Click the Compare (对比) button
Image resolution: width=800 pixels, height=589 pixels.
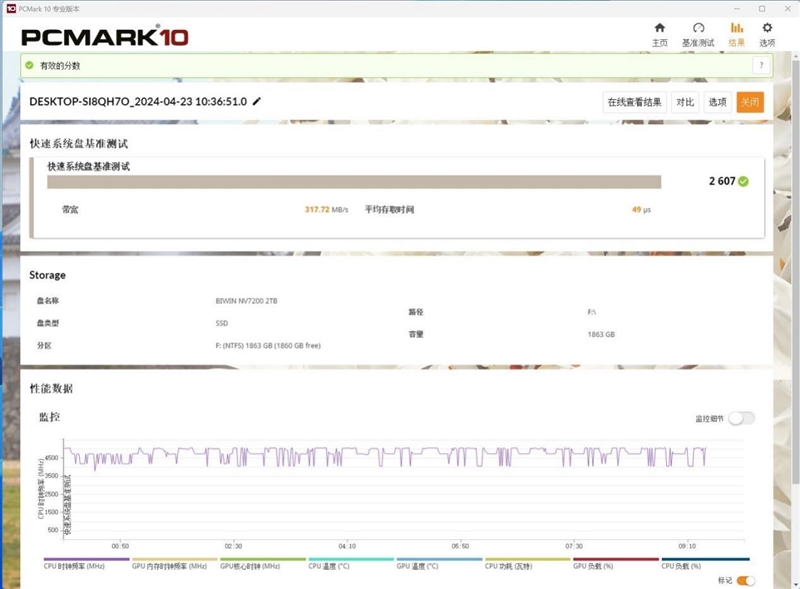685,102
